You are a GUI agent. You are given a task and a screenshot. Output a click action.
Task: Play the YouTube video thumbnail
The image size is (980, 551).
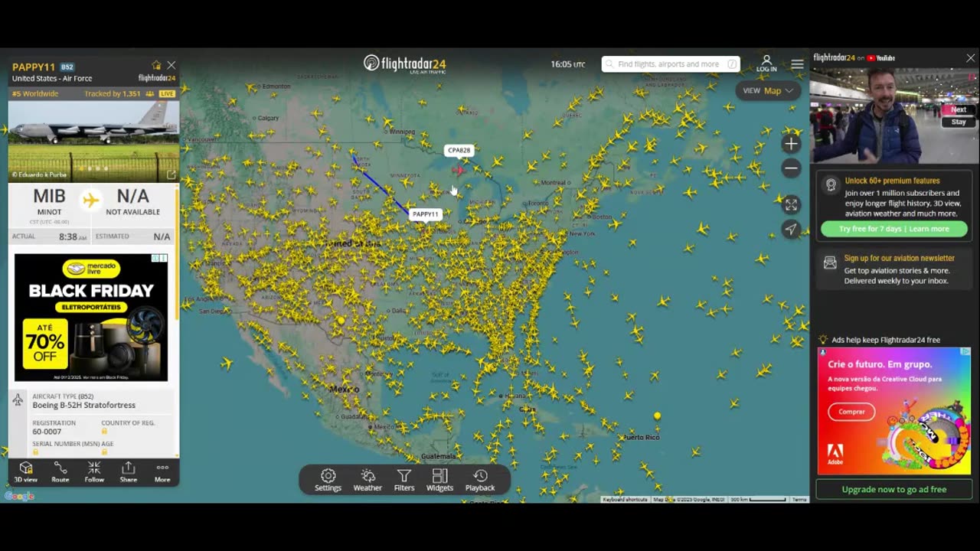(x=894, y=115)
